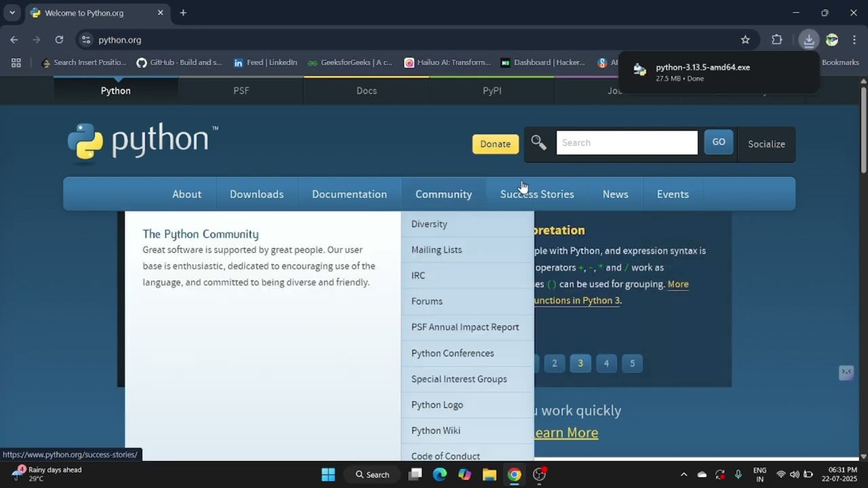Open the Community menu
Viewport: 868px width, 488px height.
click(443, 195)
